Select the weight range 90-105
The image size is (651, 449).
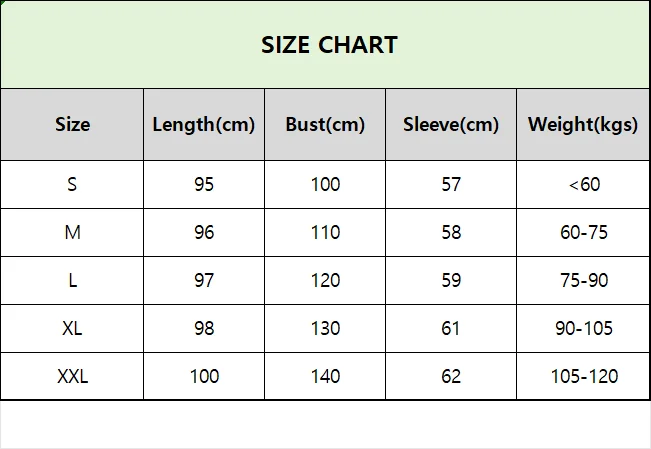coord(583,329)
